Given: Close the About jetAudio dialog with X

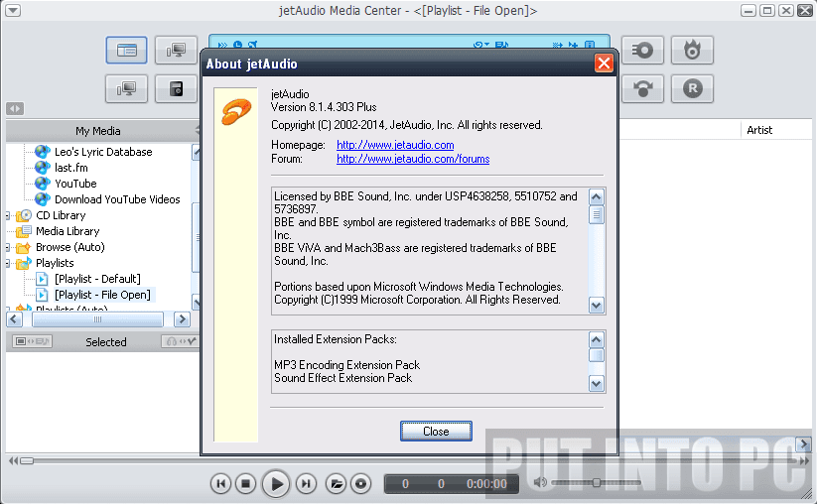Looking at the screenshot, I should (604, 63).
